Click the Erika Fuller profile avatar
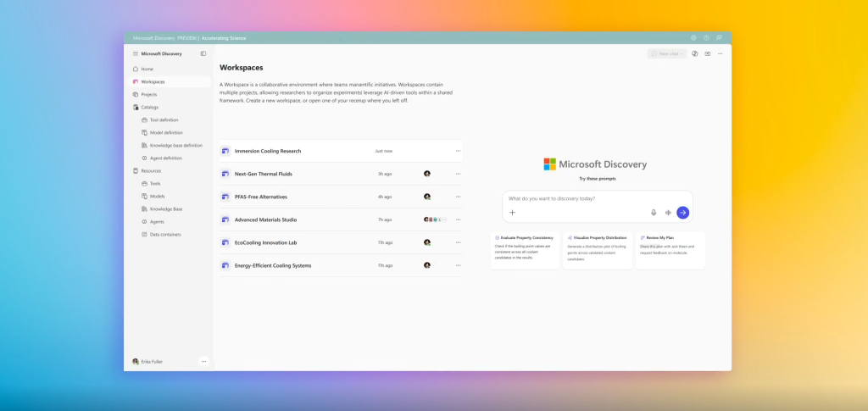 (x=136, y=361)
